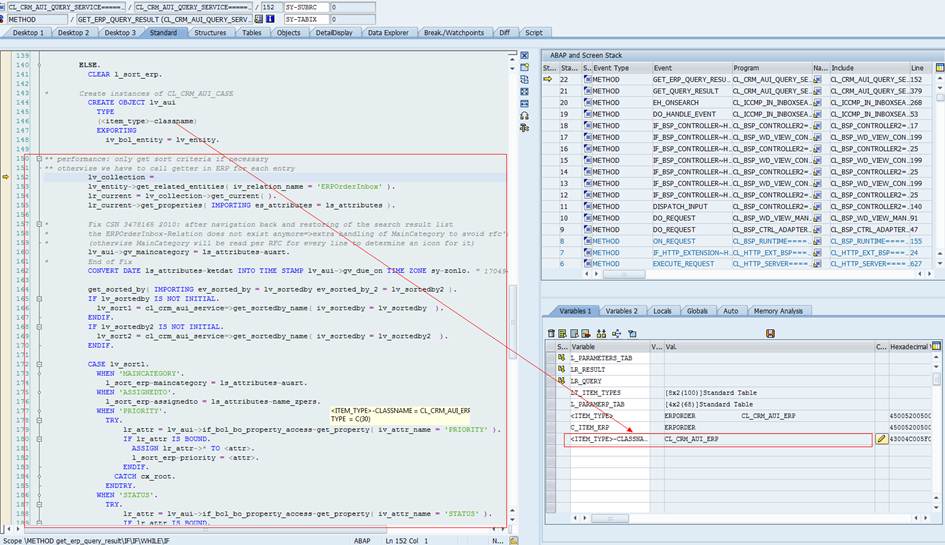The height and width of the screenshot is (545, 945).
Task: Select the EXECUTE_REQUEST stack entry
Action: [x=681, y=264]
